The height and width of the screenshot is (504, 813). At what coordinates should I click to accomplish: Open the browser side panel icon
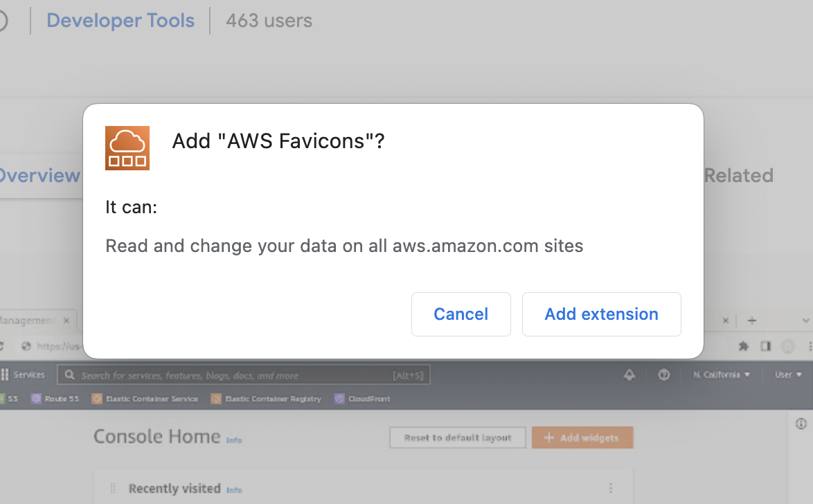(765, 346)
